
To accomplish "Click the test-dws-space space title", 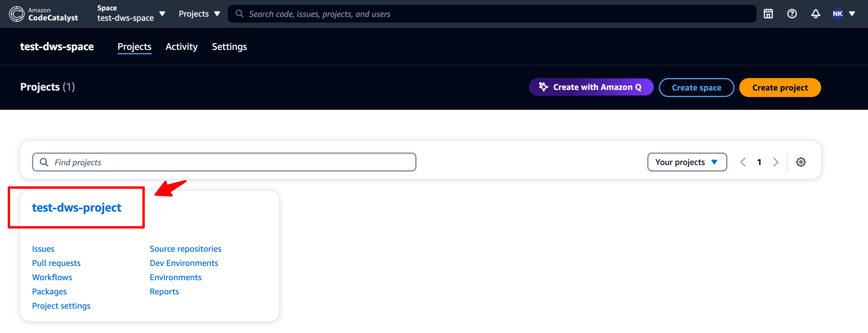I will [57, 47].
